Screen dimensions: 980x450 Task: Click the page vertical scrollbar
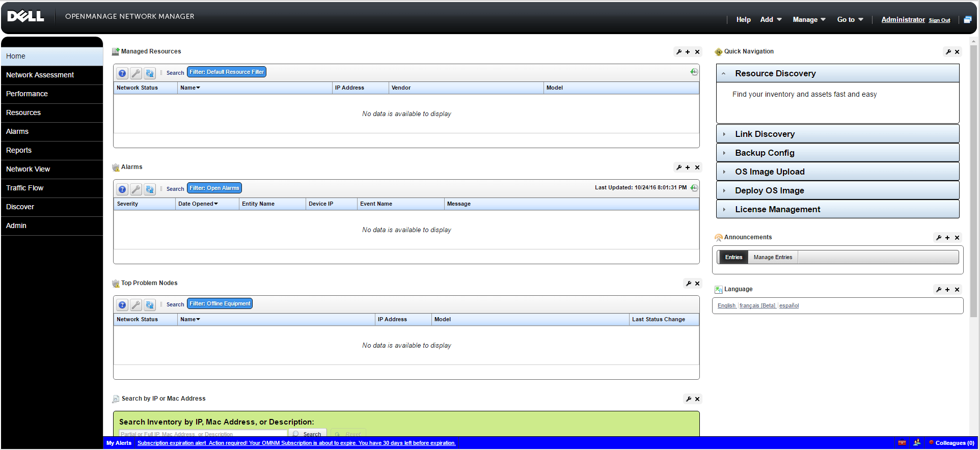[x=974, y=181]
